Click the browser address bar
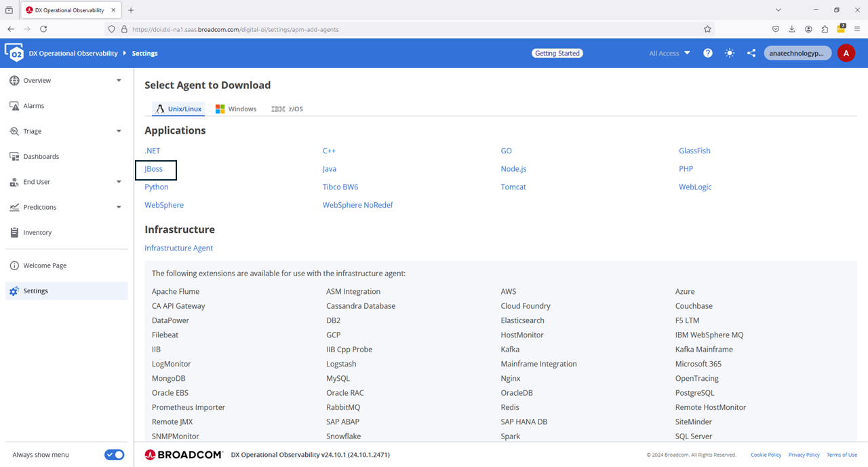868x467 pixels. pos(407,29)
